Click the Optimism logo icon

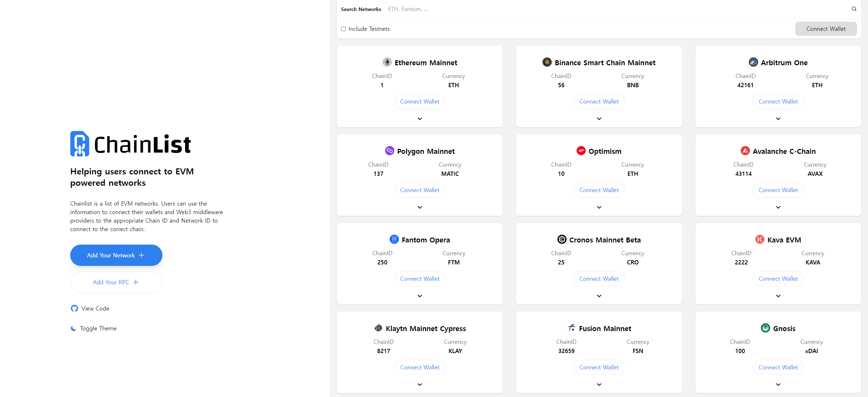pos(581,151)
